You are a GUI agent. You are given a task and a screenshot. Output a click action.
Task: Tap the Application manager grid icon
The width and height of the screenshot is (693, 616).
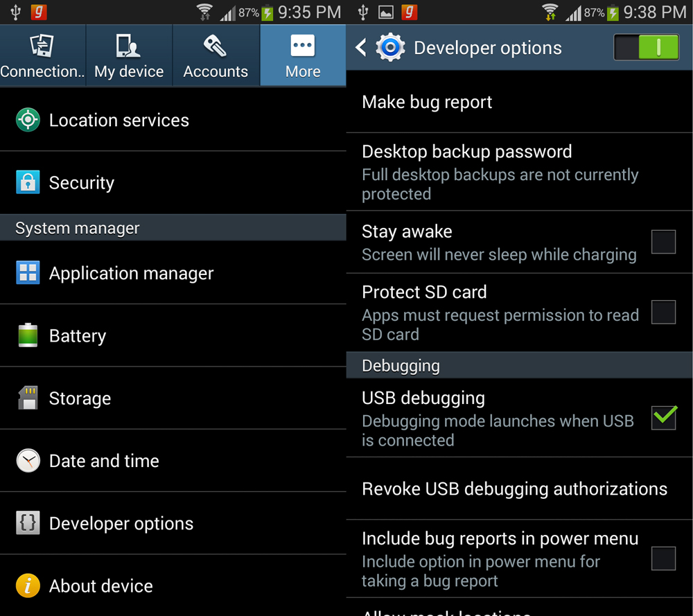(x=28, y=272)
